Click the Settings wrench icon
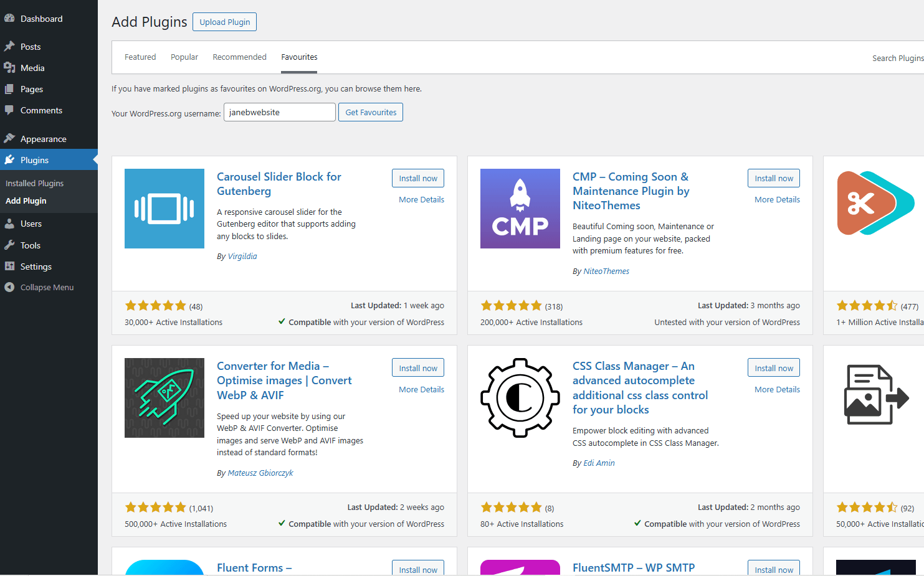The width and height of the screenshot is (924, 576). pyautogui.click(x=10, y=266)
